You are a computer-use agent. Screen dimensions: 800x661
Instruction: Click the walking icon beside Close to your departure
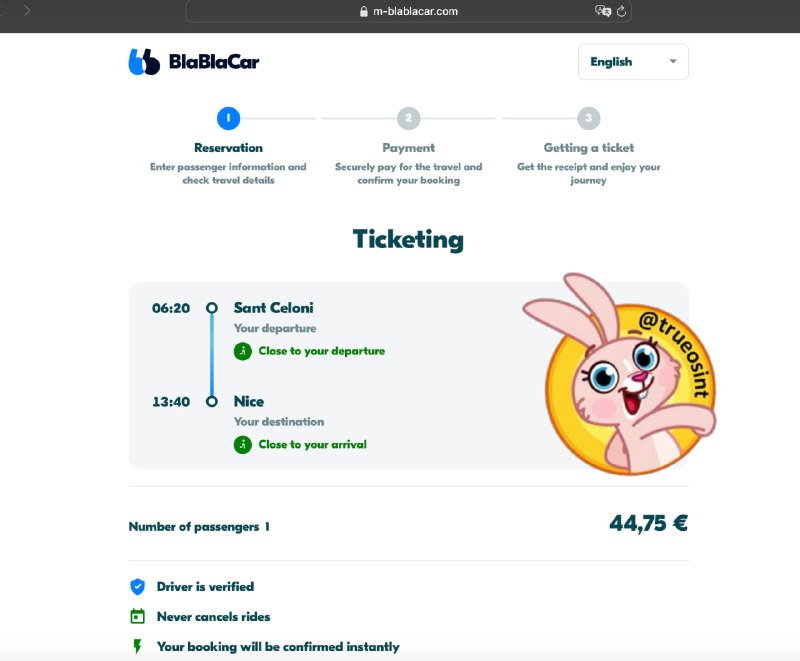tap(243, 351)
